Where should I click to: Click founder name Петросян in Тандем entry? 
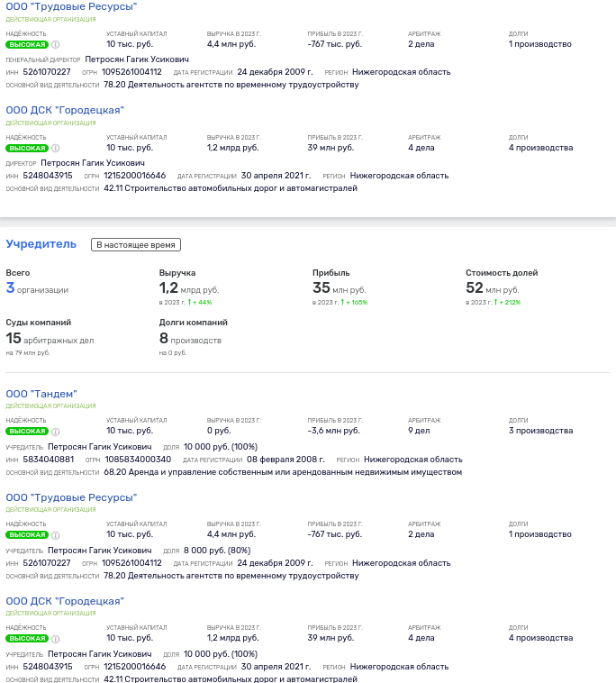click(99, 446)
